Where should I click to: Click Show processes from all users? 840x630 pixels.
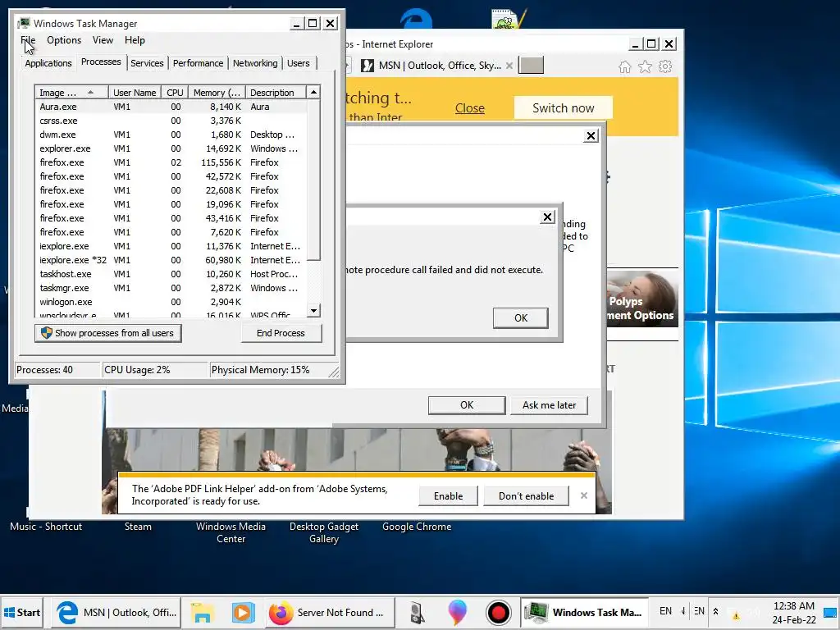point(107,333)
